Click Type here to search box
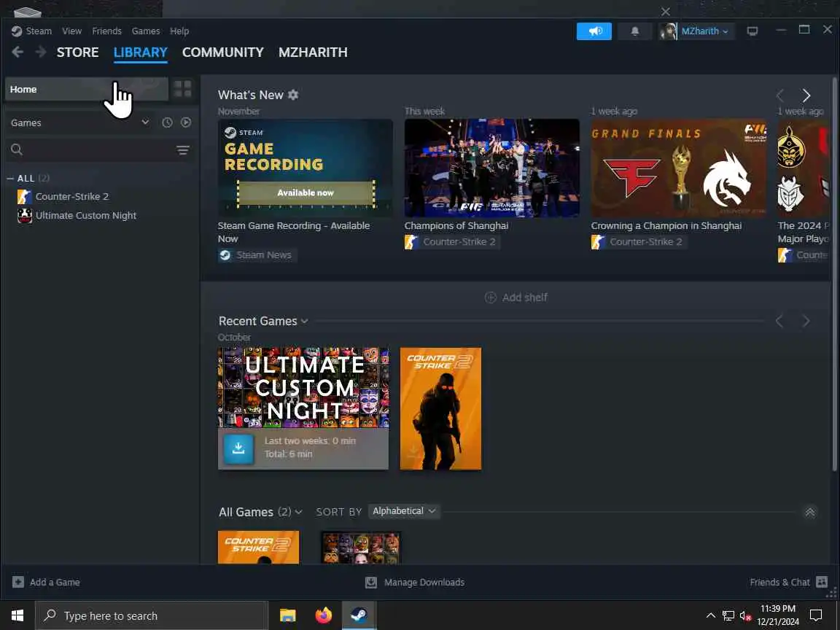The height and width of the screenshot is (630, 840). click(151, 615)
